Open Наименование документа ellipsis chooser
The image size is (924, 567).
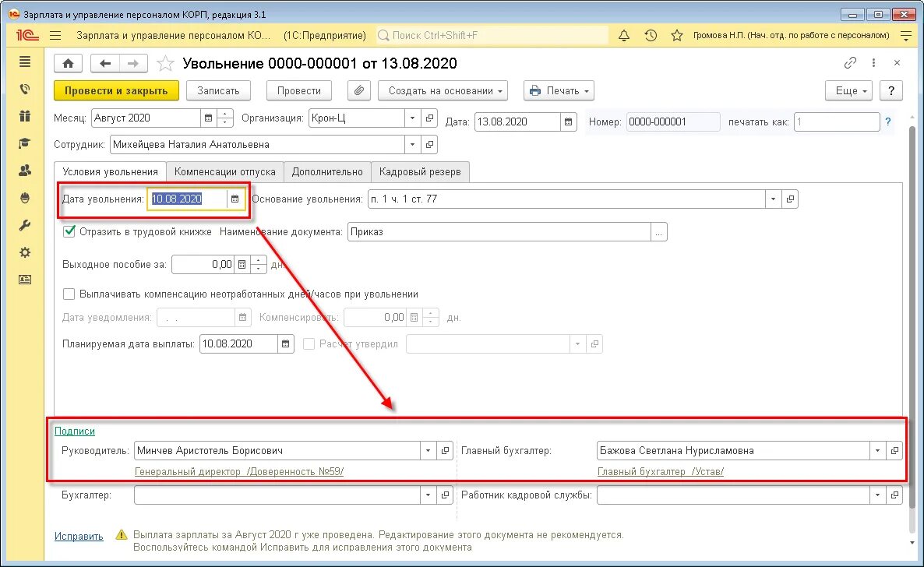[659, 231]
